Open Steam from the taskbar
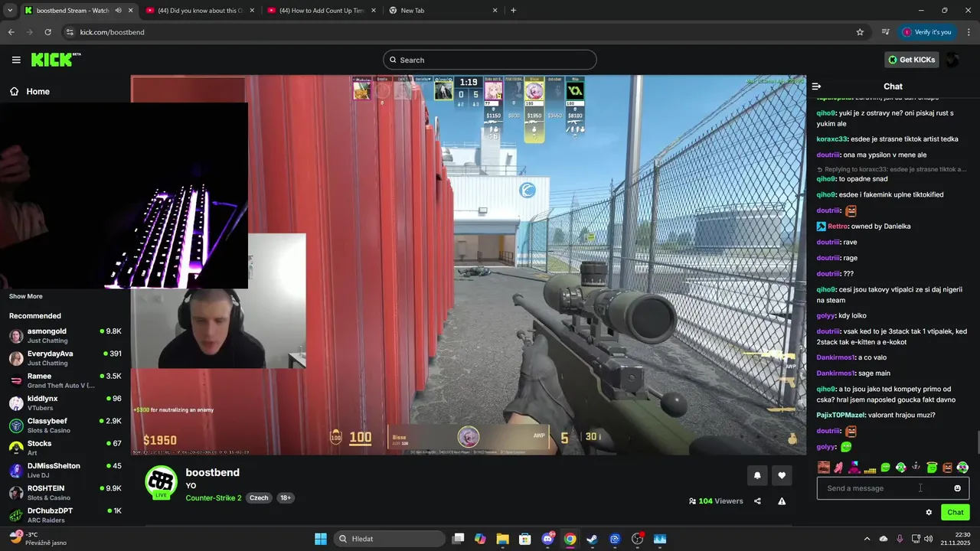 tap(593, 539)
